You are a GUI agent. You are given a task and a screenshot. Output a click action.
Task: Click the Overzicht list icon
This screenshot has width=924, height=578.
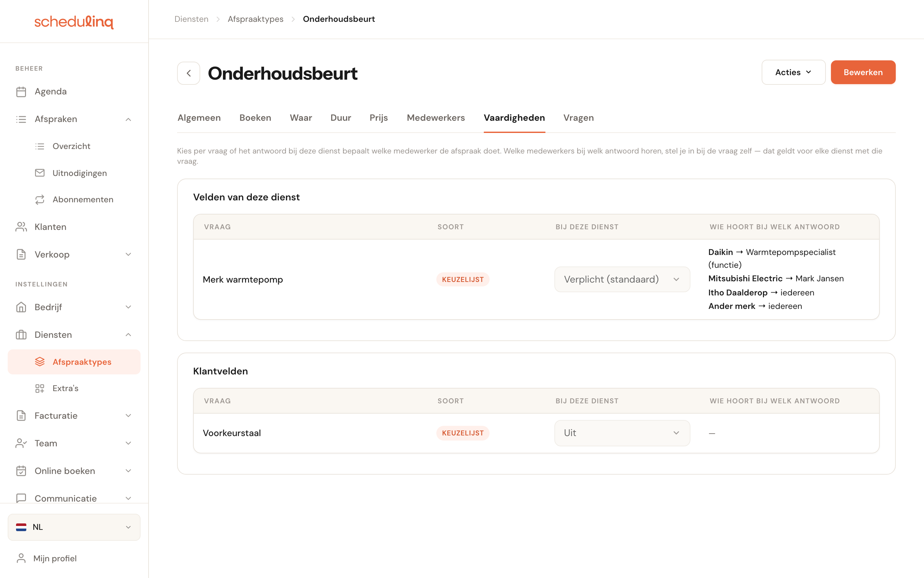point(40,146)
